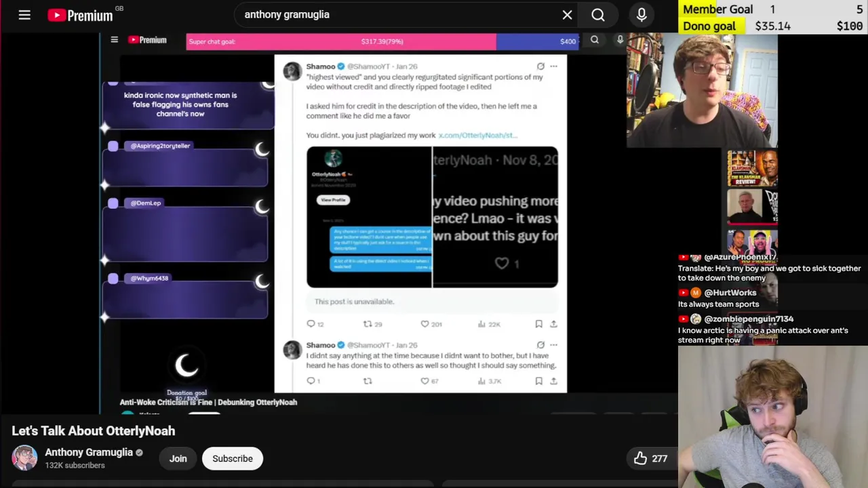Subscribe to Anthony Gramuglia
Viewport: 868px width, 488px height.
click(233, 458)
